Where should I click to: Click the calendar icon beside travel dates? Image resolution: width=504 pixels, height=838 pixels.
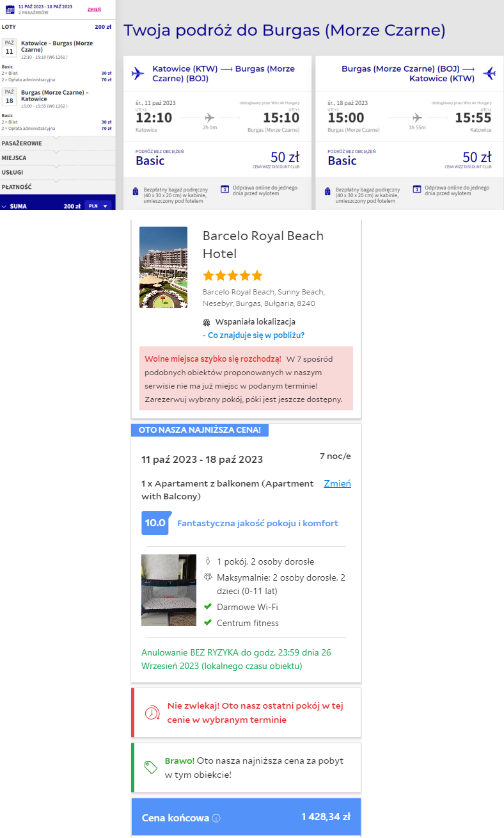point(10,9)
